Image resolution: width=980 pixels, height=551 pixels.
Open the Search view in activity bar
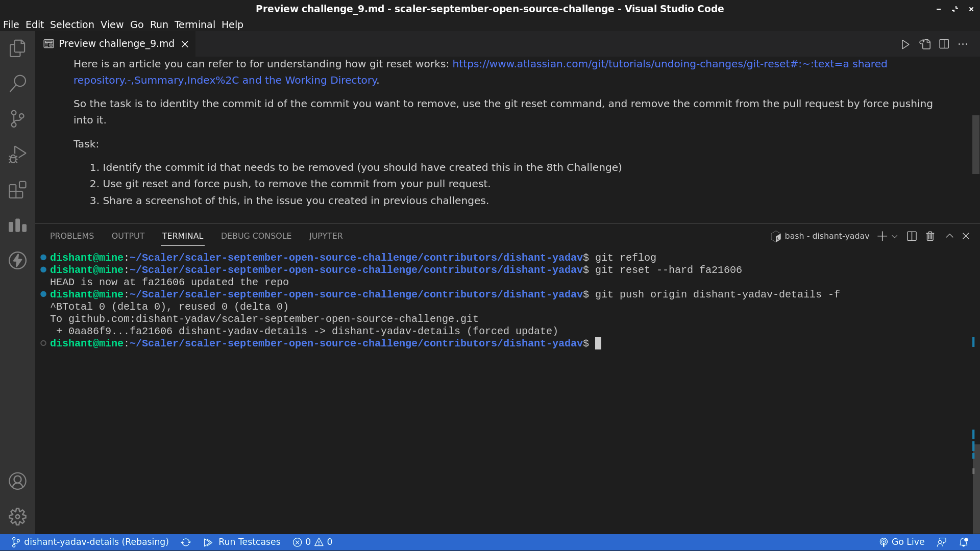click(x=17, y=83)
